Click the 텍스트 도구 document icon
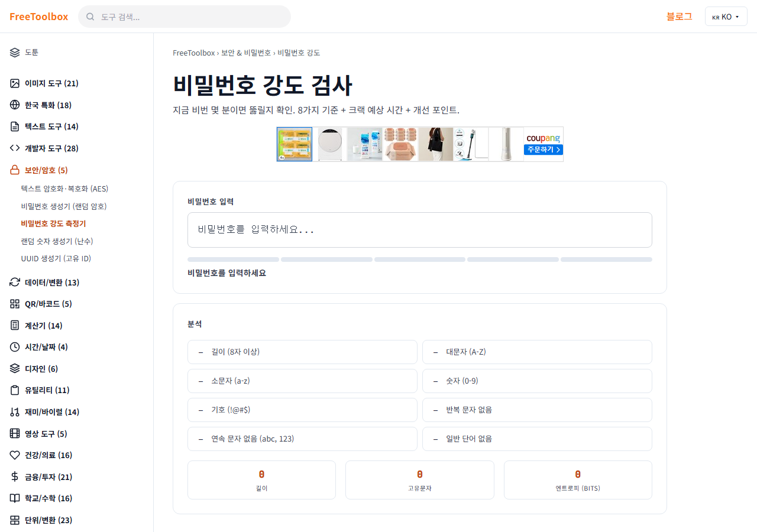This screenshot has height=532, width=757. click(x=15, y=126)
